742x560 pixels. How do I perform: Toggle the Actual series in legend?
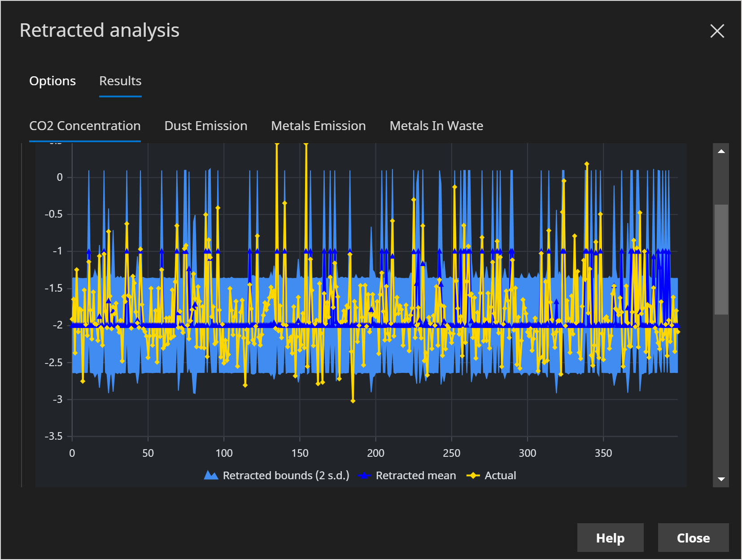492,475
